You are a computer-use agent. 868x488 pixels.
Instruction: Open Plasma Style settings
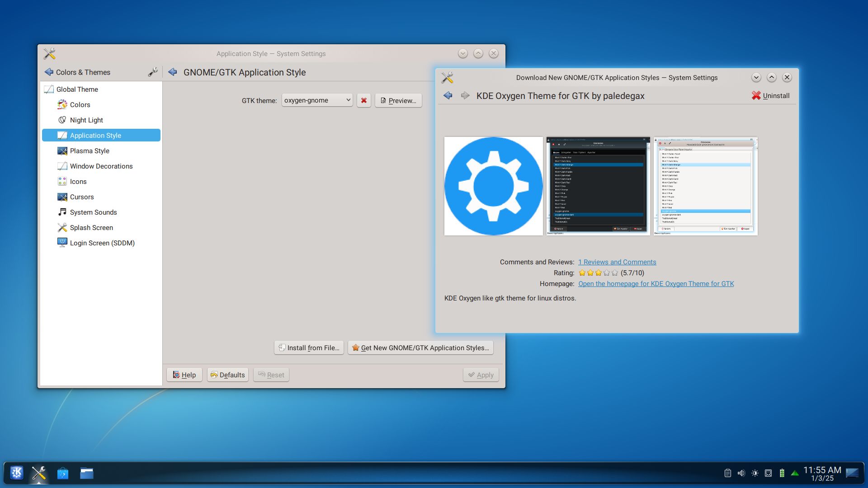pyautogui.click(x=90, y=150)
